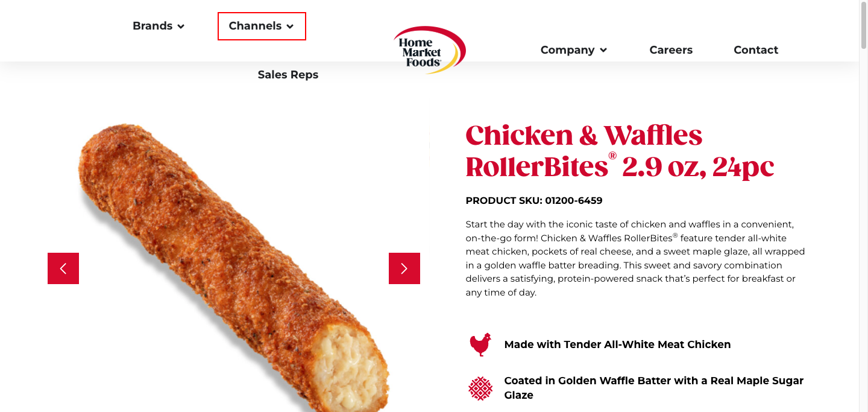Advance to the next product image
The width and height of the screenshot is (868, 412).
point(404,268)
